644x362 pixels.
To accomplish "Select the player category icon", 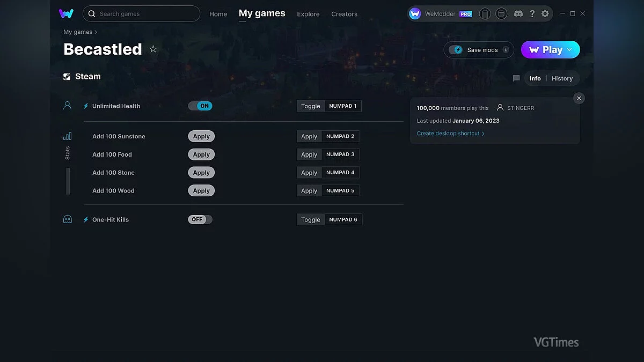I will 67,106.
